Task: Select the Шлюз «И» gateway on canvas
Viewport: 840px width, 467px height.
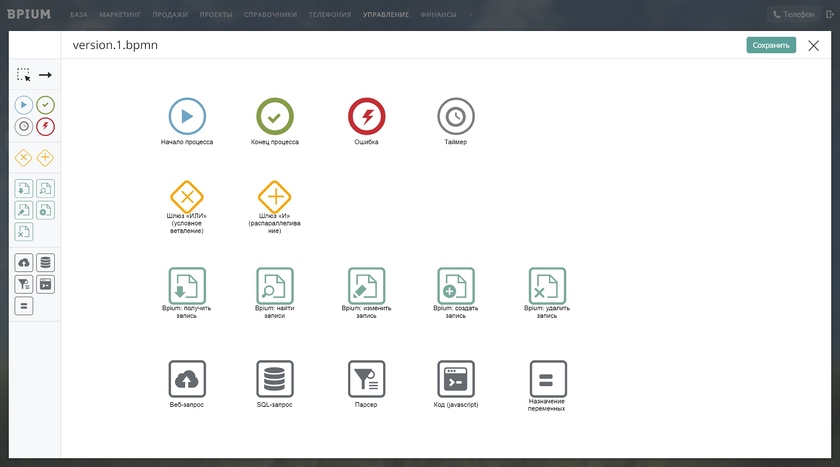Action: tap(275, 197)
